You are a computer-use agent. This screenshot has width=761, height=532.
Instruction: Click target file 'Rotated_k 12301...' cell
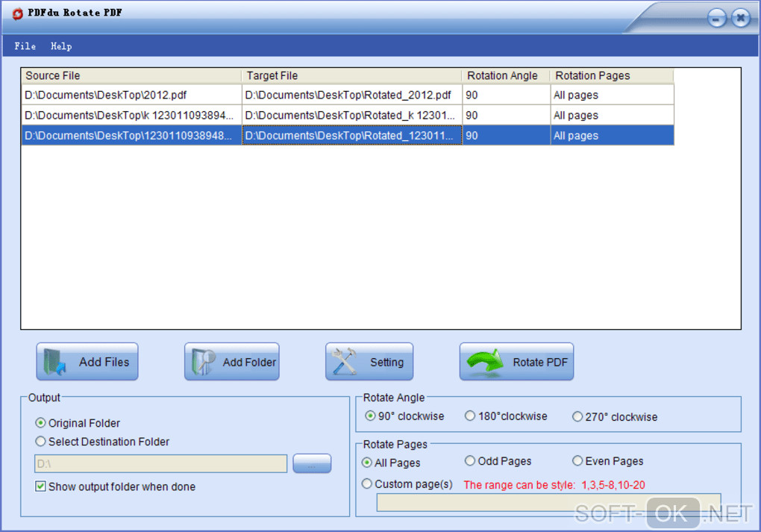click(352, 115)
